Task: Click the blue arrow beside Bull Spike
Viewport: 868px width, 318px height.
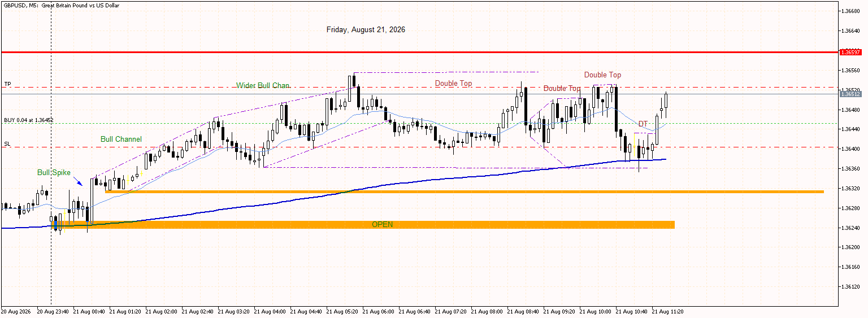Action: click(79, 181)
